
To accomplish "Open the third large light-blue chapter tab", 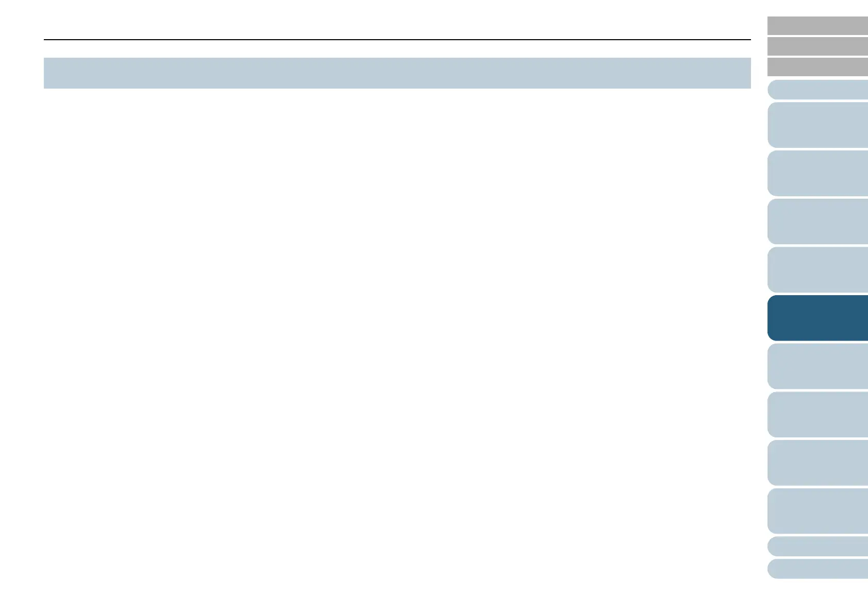I will point(817,222).
